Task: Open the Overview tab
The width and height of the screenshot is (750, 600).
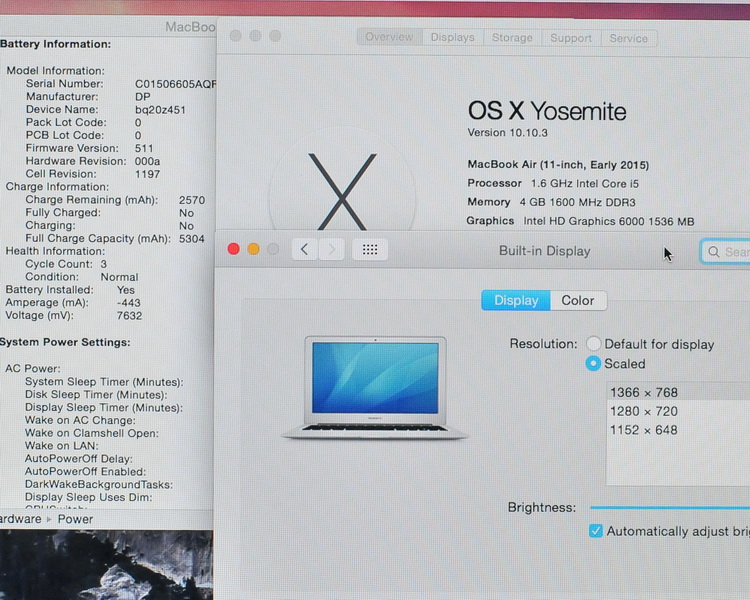Action: coord(389,37)
